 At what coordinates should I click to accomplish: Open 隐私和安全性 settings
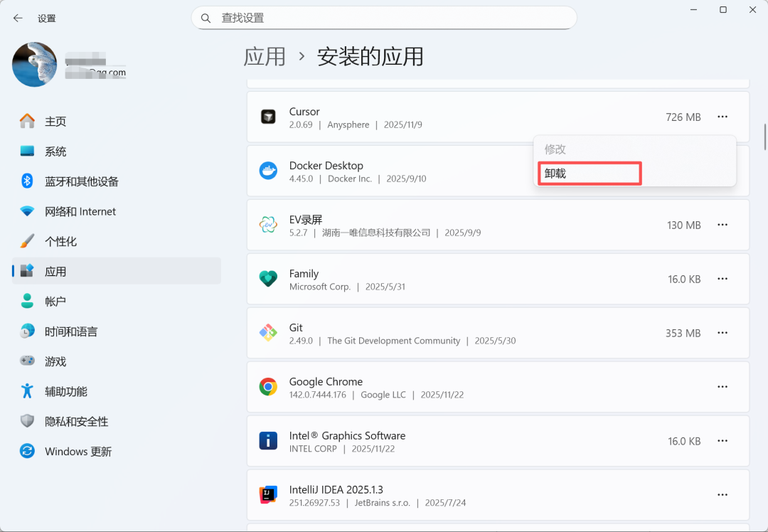tap(117, 421)
